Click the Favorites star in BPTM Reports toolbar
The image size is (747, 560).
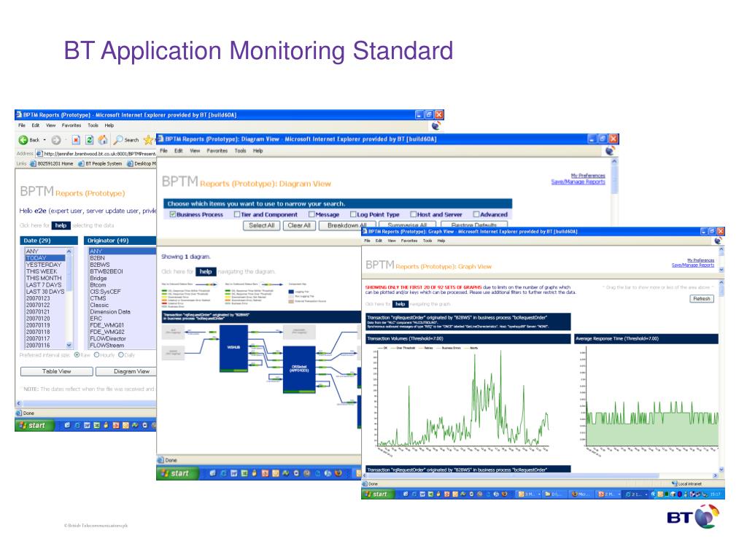tap(149, 140)
